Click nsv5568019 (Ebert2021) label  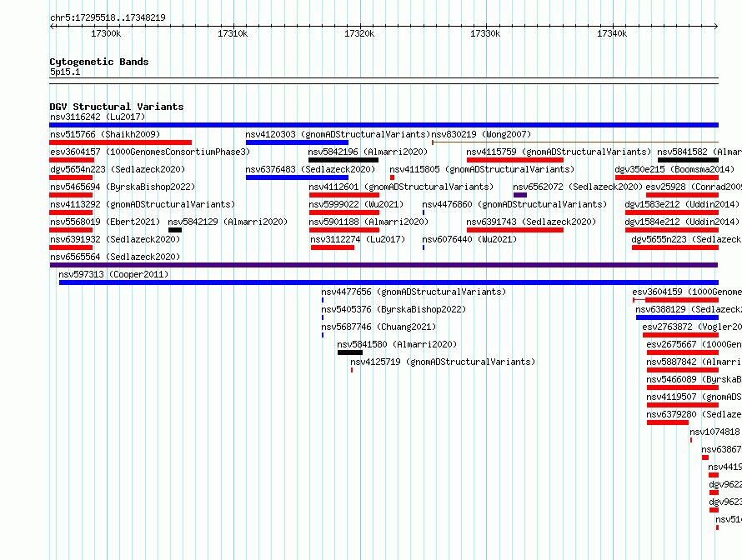(105, 222)
